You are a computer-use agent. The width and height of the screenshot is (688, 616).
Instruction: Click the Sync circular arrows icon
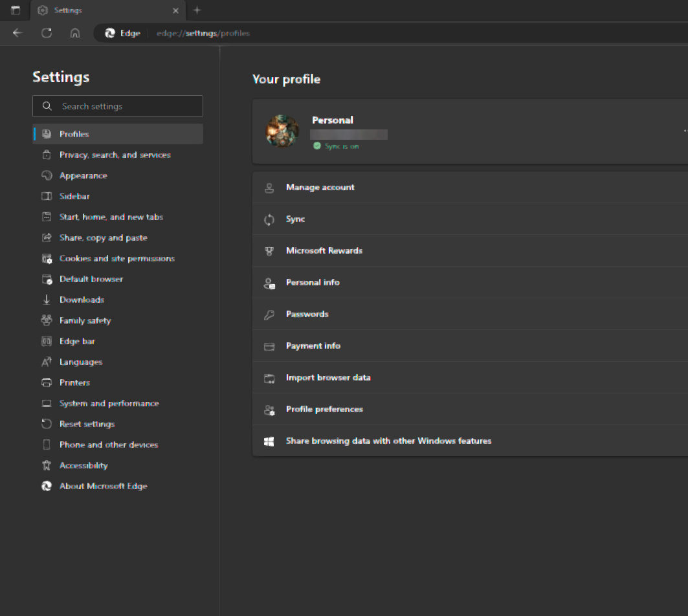click(269, 219)
